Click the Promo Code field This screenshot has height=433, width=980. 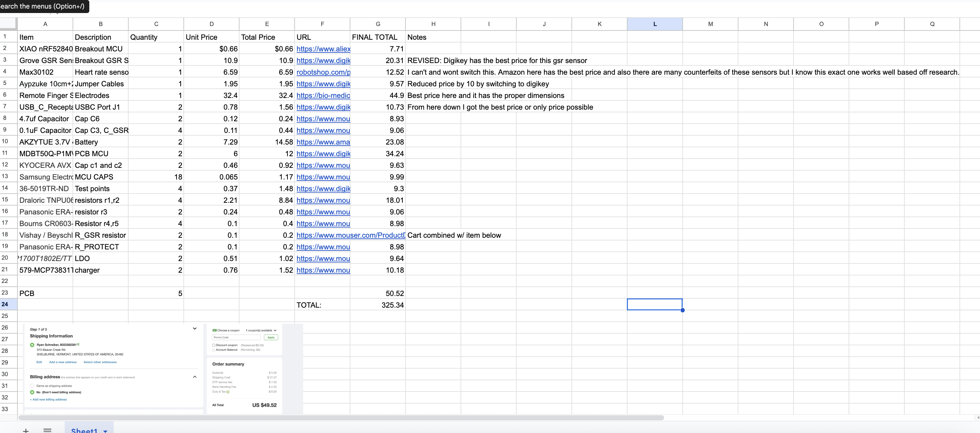236,337
